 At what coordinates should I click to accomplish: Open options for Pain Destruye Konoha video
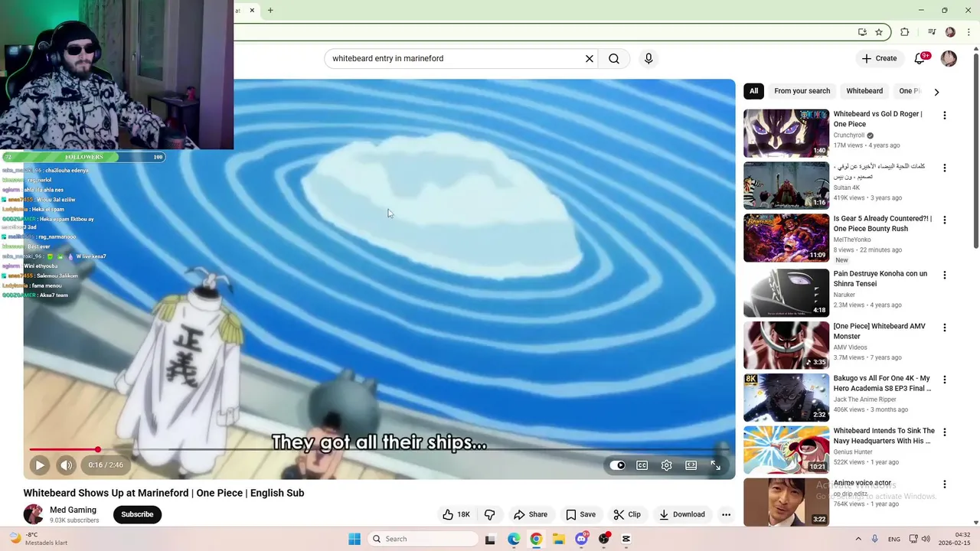point(945,275)
